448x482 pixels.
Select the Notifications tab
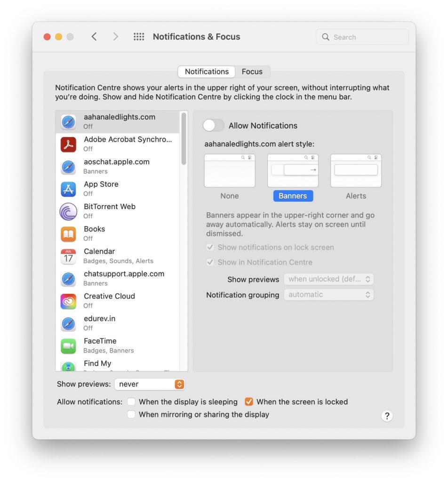(206, 72)
